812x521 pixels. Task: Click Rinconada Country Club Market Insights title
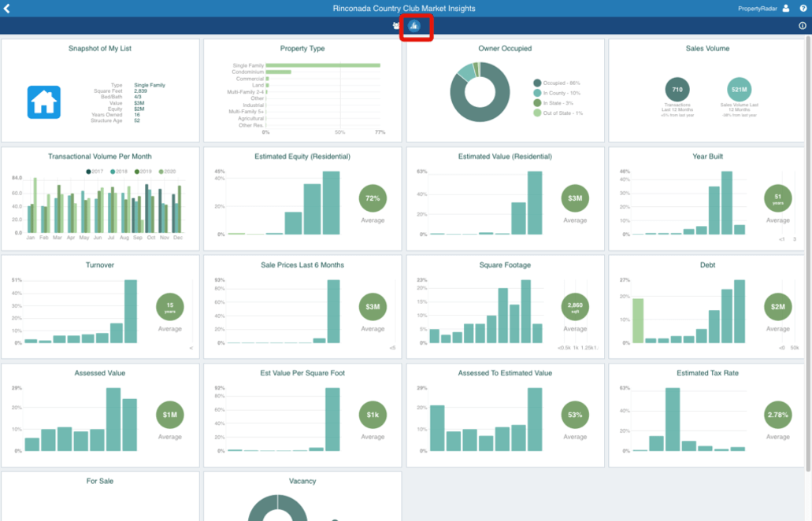coord(404,9)
